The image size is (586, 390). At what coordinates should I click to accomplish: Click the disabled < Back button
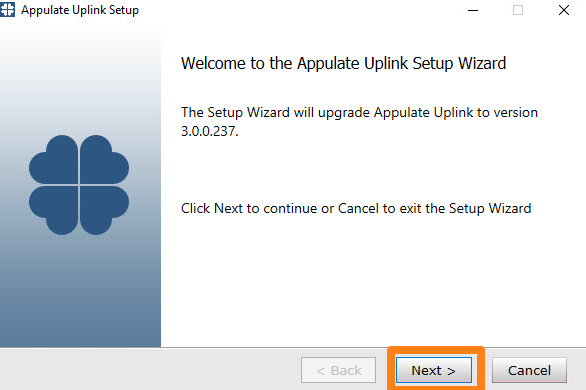338,370
